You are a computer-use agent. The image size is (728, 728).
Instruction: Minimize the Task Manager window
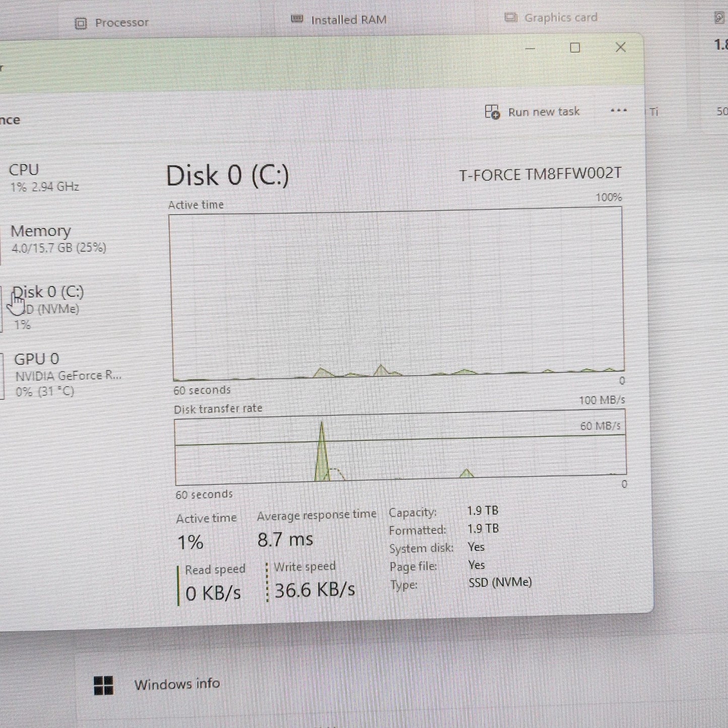tap(530, 48)
